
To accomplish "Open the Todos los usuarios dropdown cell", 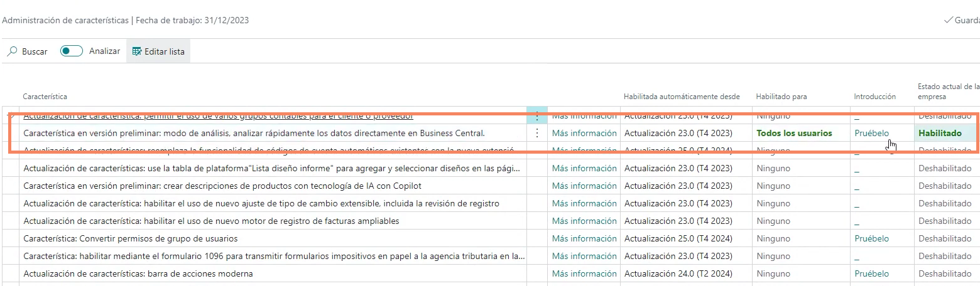I will click(794, 133).
